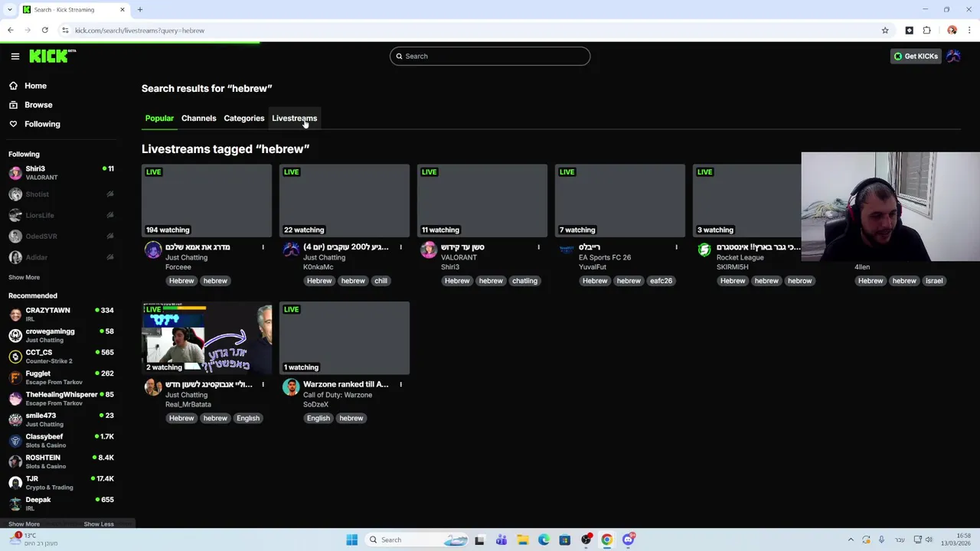The width and height of the screenshot is (980, 551).
Task: Switch to the Categories tab
Action: (x=243, y=118)
